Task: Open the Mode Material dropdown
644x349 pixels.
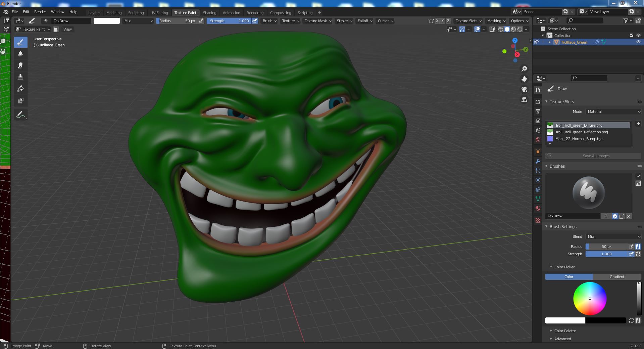Action: 613,112
